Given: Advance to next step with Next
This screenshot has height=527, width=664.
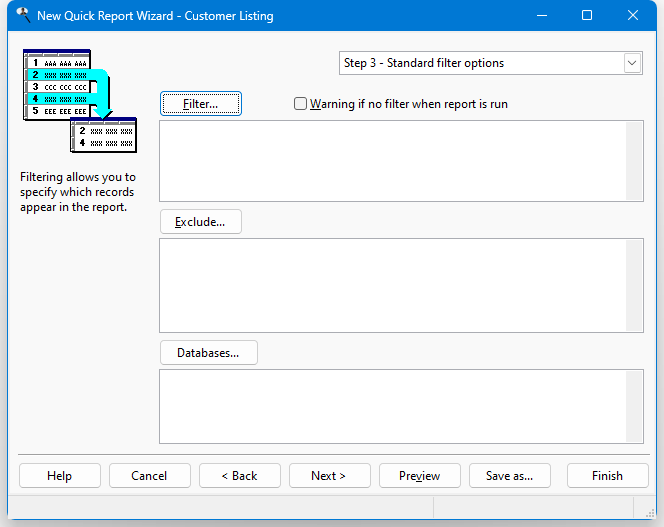Looking at the screenshot, I should [329, 476].
